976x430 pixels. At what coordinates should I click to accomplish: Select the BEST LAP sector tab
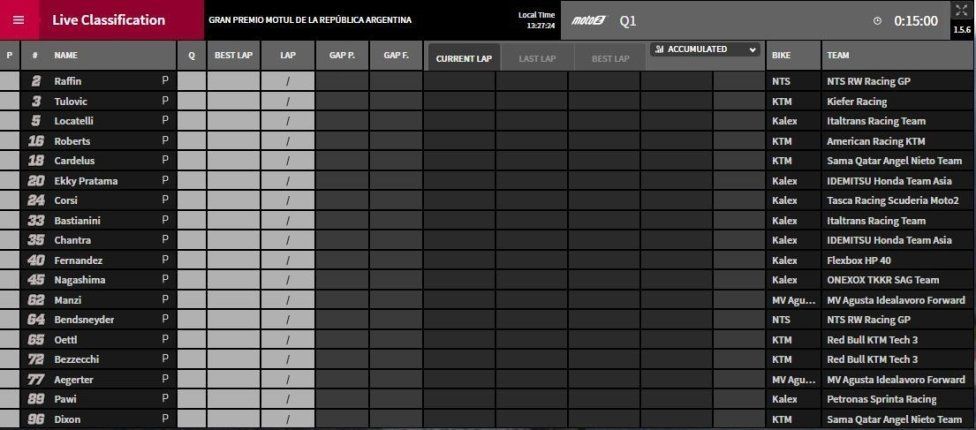tap(610, 58)
